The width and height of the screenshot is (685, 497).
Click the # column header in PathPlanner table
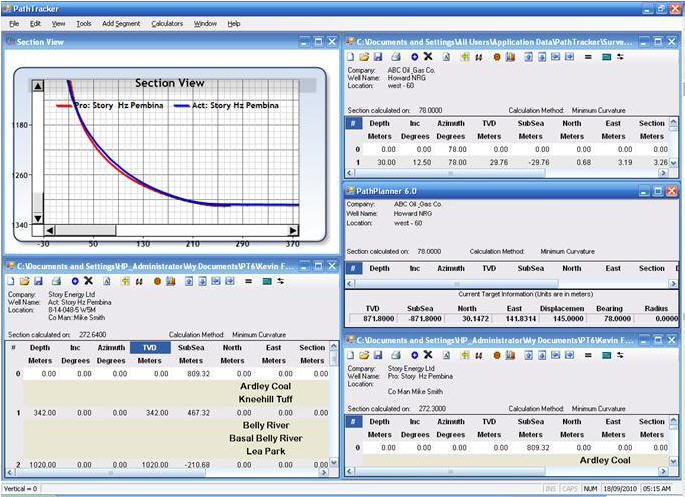tap(353, 268)
